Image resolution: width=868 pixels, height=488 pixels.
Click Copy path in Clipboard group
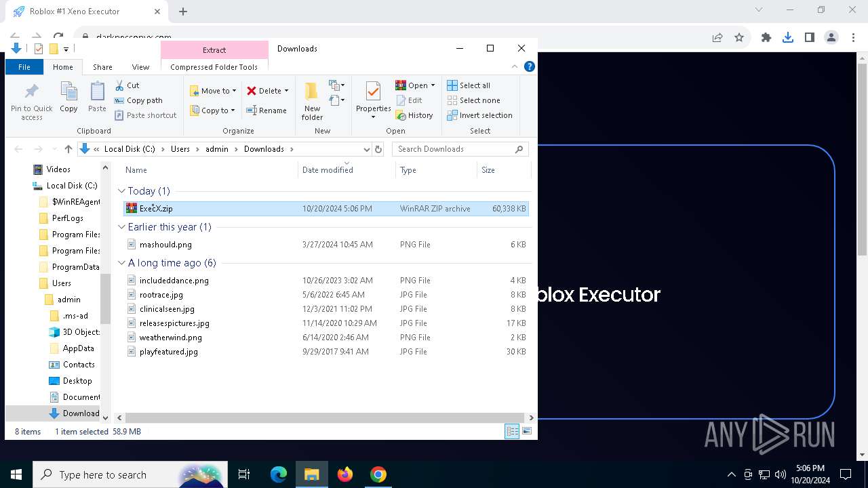(139, 100)
